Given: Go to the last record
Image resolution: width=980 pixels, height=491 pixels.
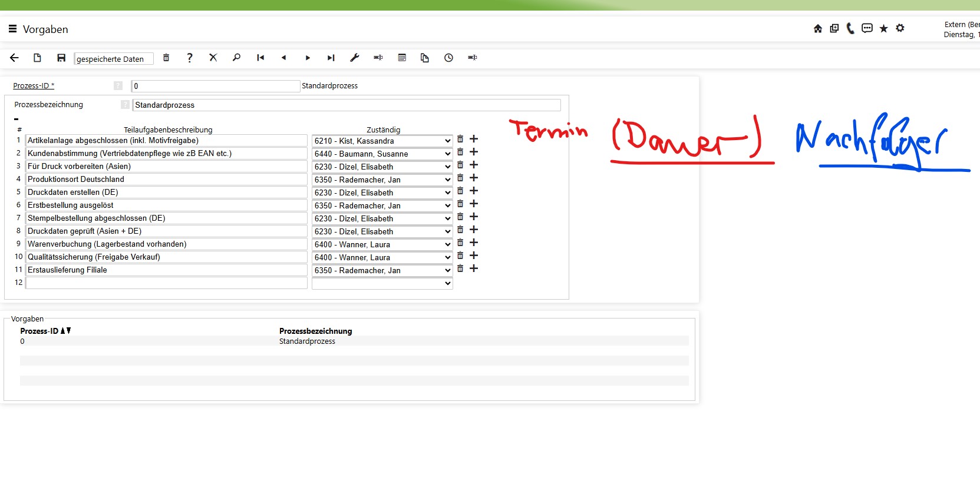Looking at the screenshot, I should click(331, 58).
